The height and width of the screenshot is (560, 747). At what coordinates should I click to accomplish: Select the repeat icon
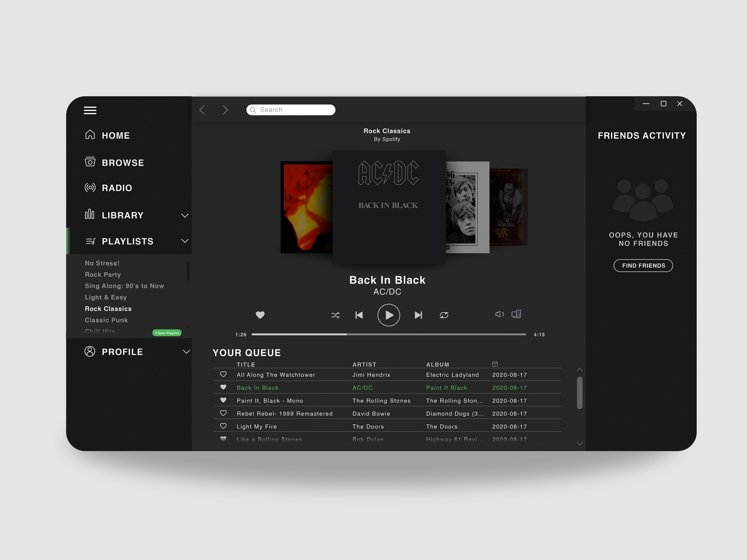[x=444, y=315]
